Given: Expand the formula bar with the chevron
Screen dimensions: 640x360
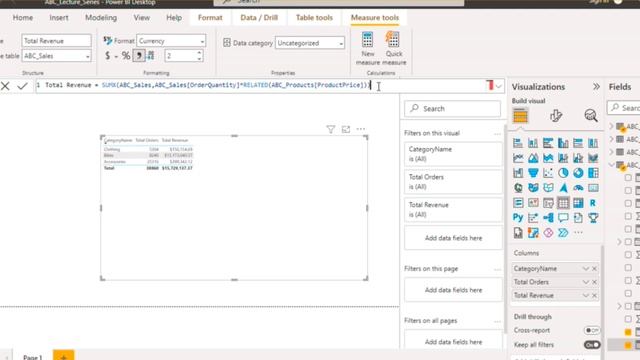Looking at the screenshot, I should 498,86.
